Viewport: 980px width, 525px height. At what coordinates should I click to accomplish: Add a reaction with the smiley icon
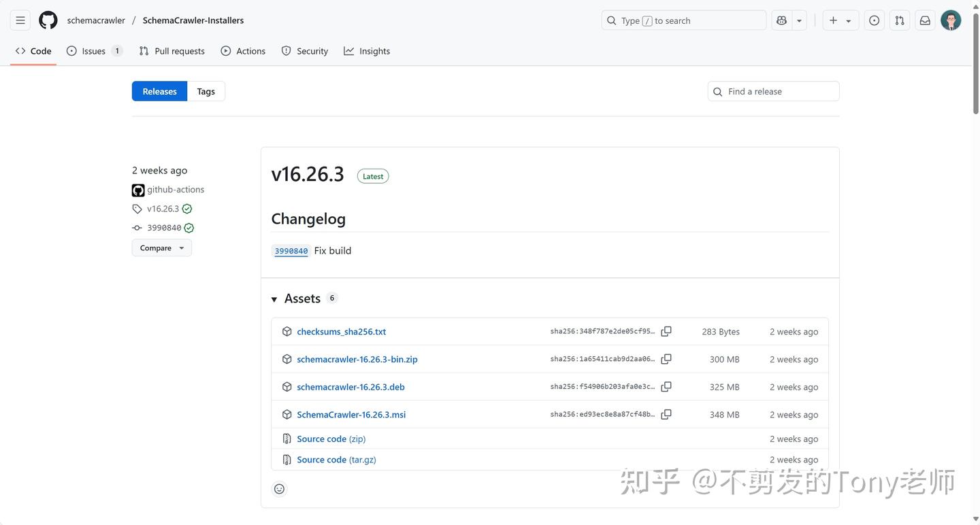click(279, 488)
